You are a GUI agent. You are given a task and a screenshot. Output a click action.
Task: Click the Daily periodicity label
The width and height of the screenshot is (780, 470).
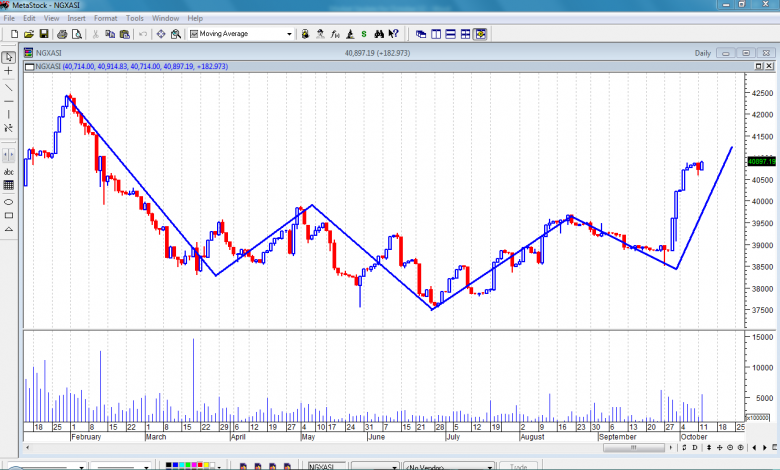[702, 53]
